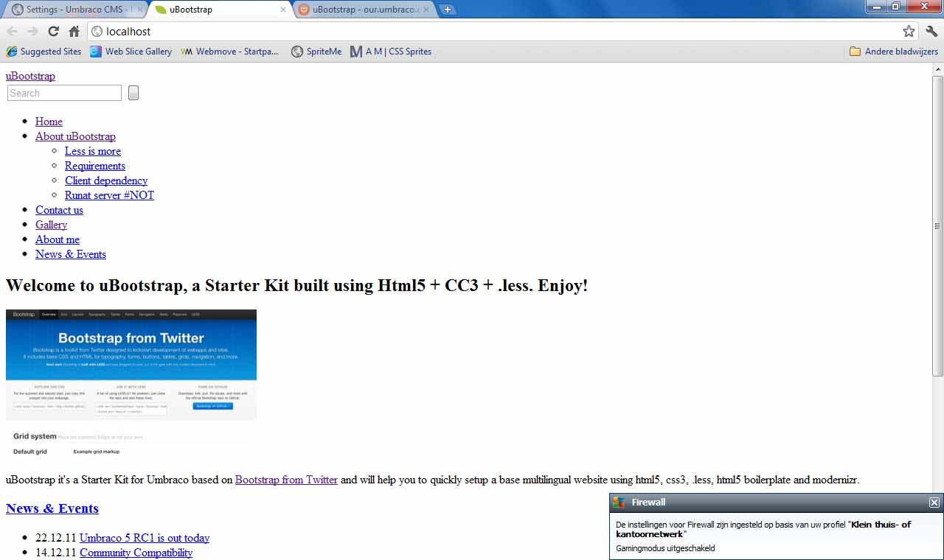Open the Client dependency link
Viewport: 944px width, 560px height.
pyautogui.click(x=106, y=181)
